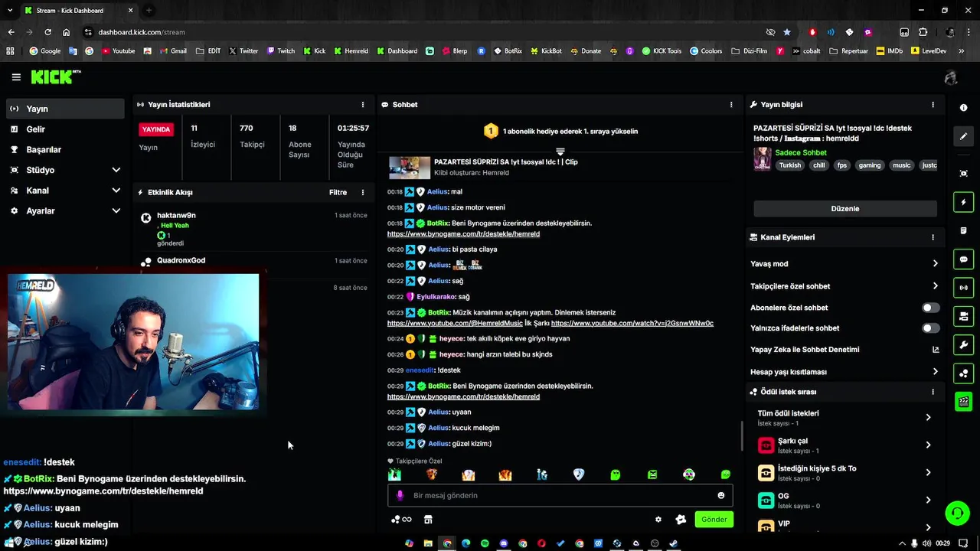Open the user avatar at top right
The width and height of the screenshot is (980, 551).
click(951, 77)
